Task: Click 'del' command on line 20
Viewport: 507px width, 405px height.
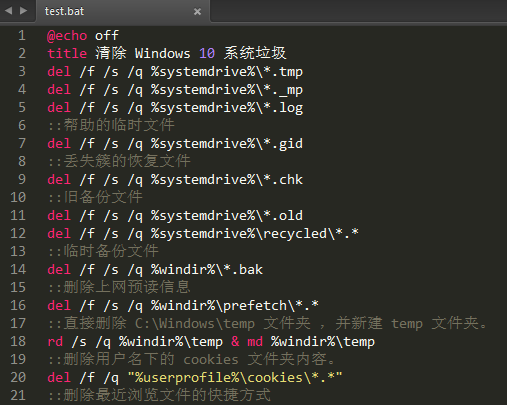Action: coord(59,377)
